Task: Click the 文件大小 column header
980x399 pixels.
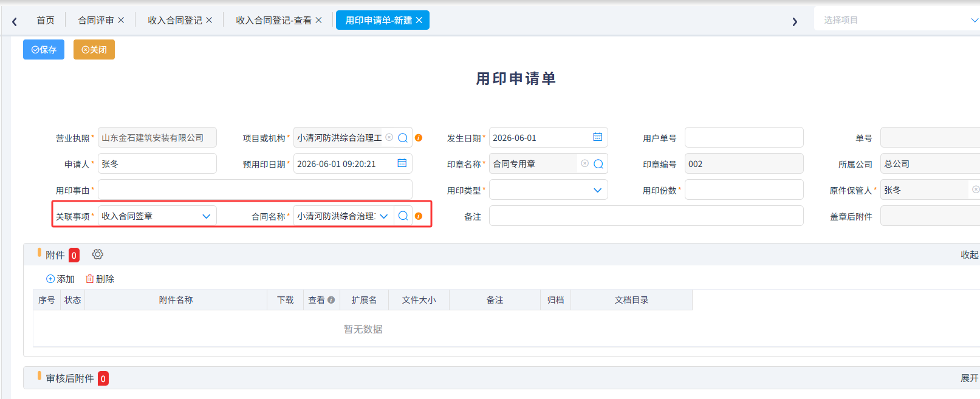Action: coord(419,300)
